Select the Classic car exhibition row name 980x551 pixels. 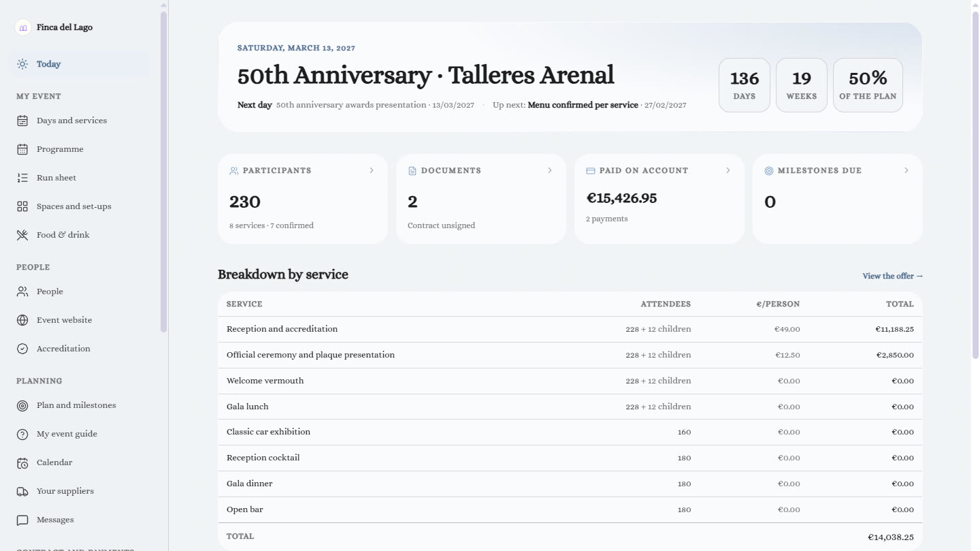pyautogui.click(x=268, y=432)
